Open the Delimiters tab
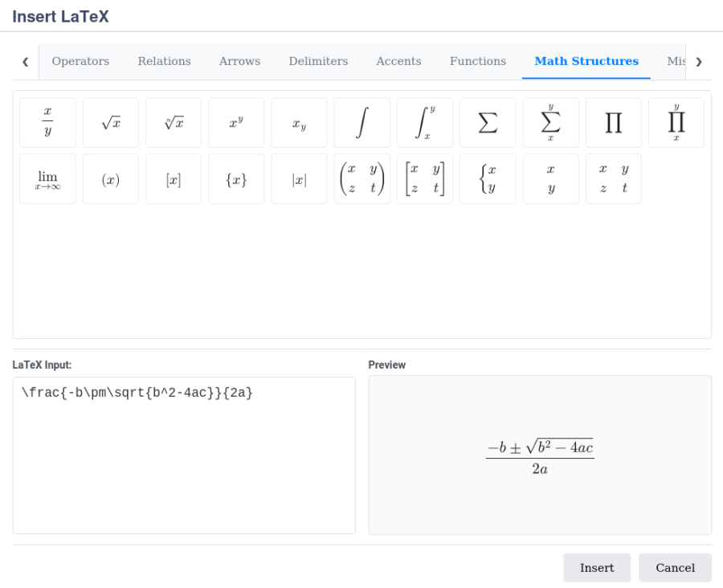This screenshot has height=588, width=723. (318, 61)
